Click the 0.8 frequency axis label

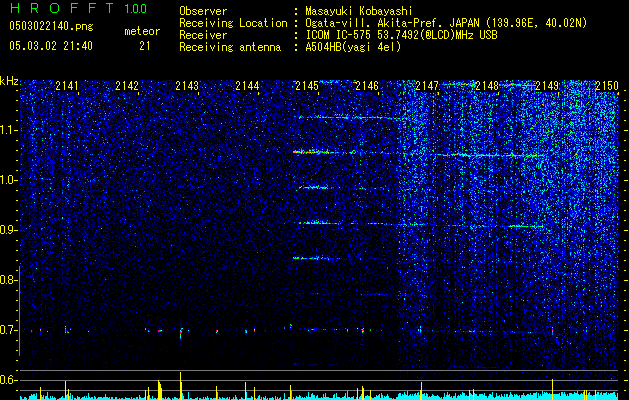coord(8,280)
